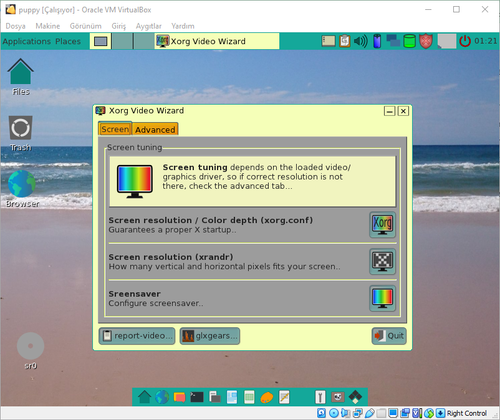Launch the Browser desktop icon
The image size is (500, 420).
pyautogui.click(x=22, y=189)
